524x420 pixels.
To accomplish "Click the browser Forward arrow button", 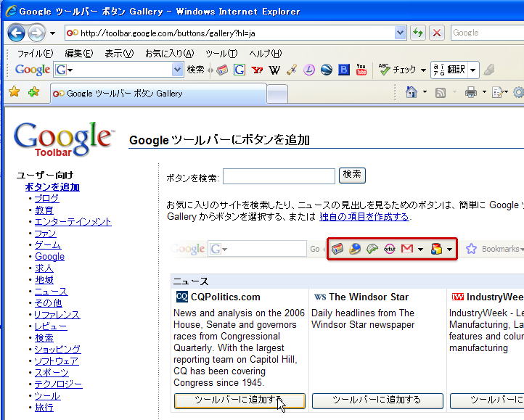I will [37, 33].
